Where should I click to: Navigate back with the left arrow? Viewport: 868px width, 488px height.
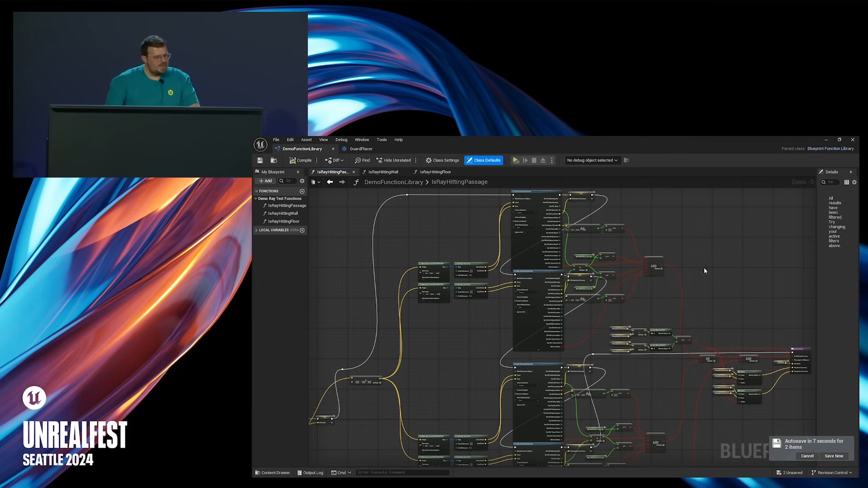330,182
